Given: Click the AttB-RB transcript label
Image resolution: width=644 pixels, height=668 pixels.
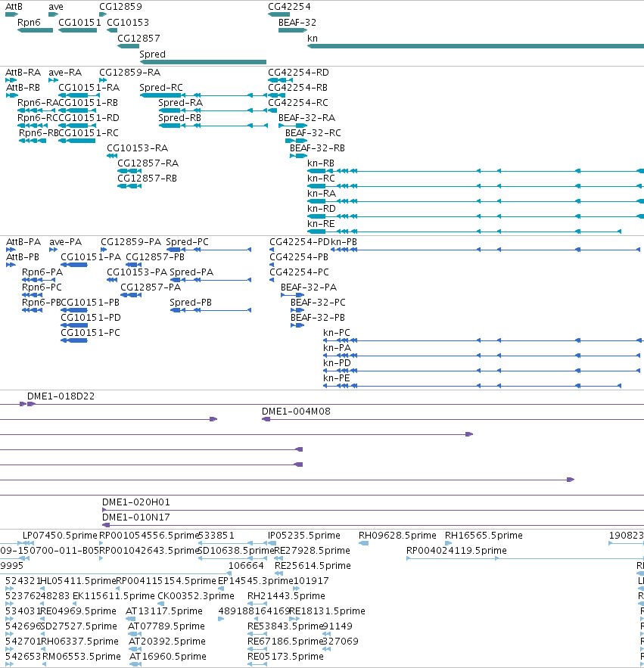Looking at the screenshot, I should (23, 88).
